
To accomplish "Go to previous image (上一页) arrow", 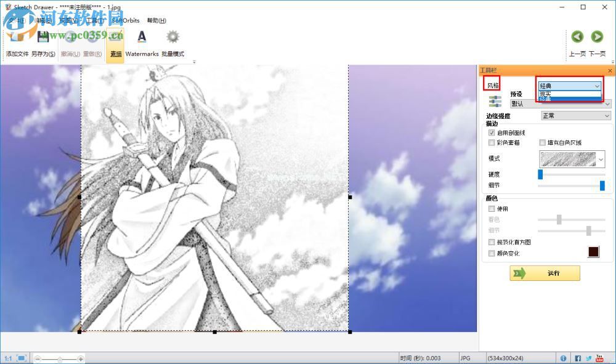I will point(577,38).
